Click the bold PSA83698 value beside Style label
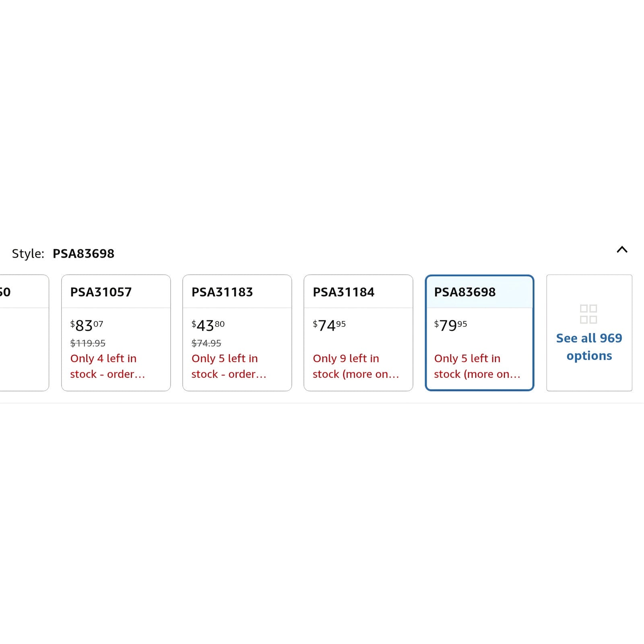 83,254
